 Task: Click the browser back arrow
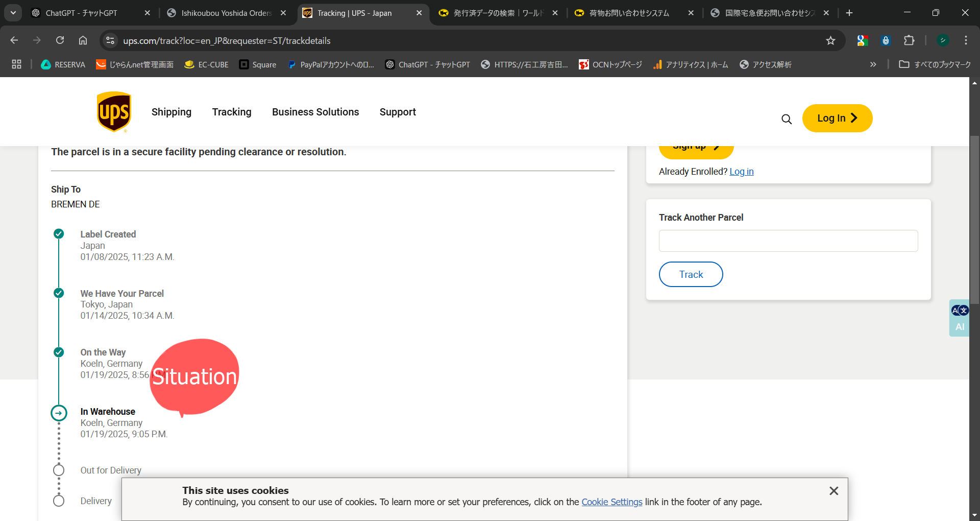(14, 40)
